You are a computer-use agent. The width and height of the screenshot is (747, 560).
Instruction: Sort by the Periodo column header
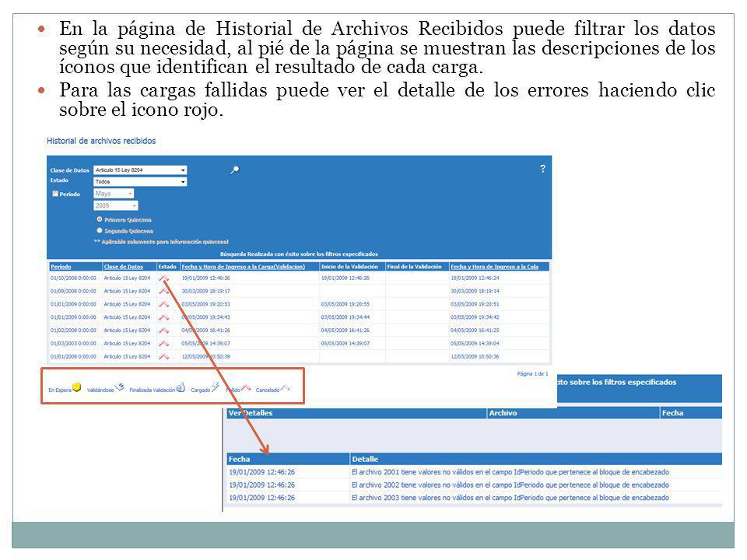(61, 267)
